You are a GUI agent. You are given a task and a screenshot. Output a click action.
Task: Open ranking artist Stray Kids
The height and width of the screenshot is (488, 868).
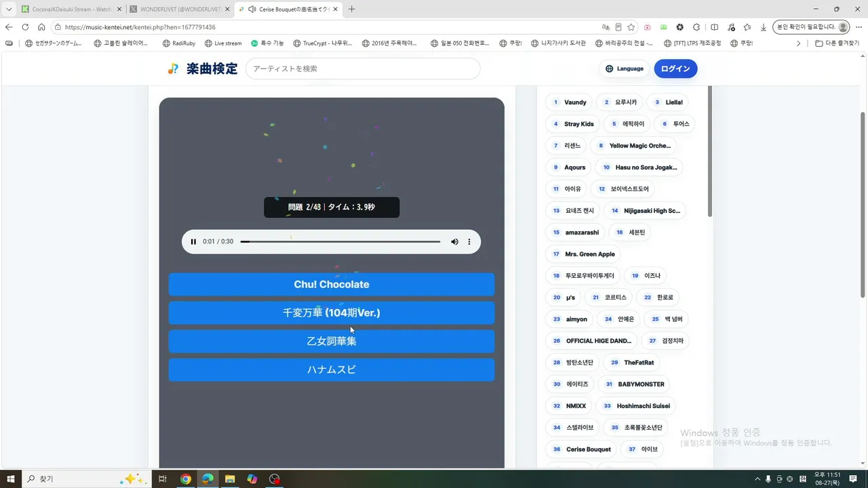click(572, 124)
